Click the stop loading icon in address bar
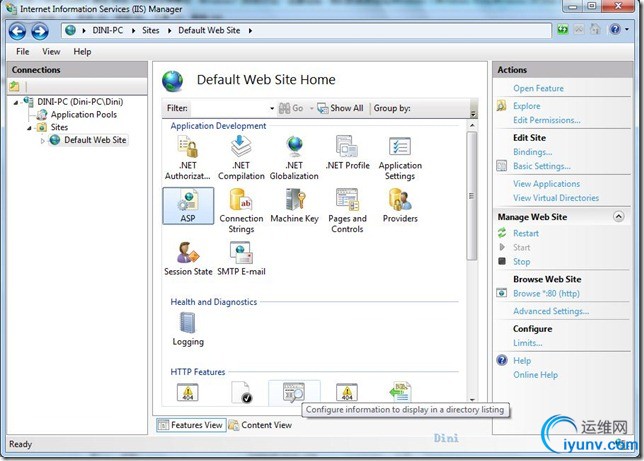Screen dimensions: 644x461 579,30
